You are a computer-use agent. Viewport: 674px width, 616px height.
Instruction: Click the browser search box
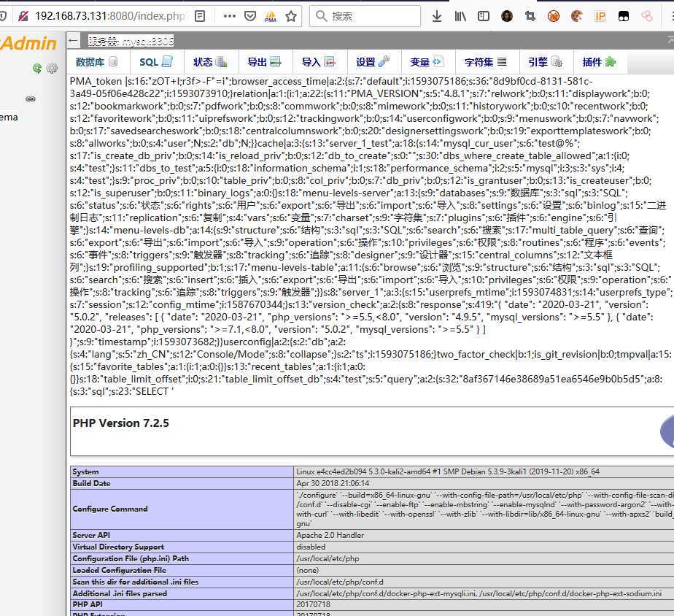point(365,16)
